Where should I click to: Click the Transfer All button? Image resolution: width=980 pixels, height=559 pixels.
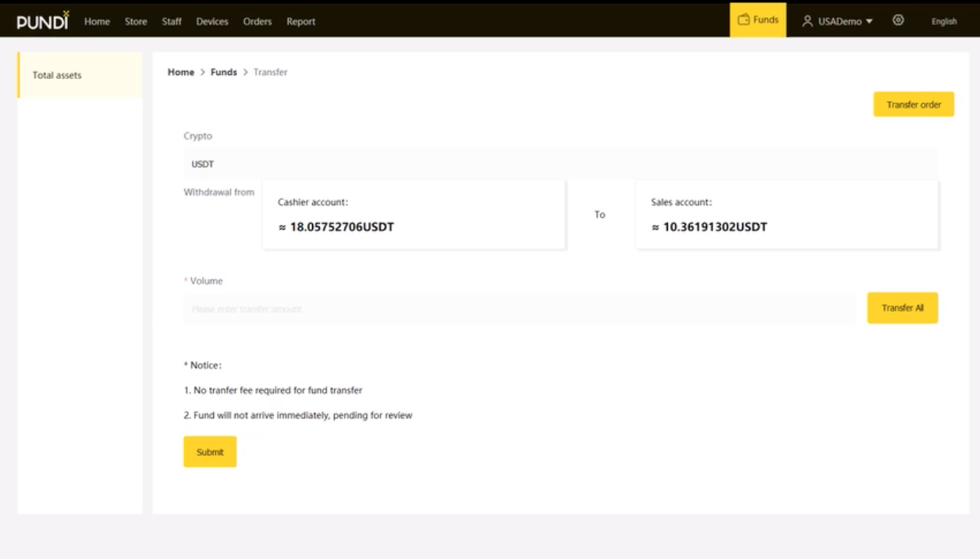[x=902, y=308]
